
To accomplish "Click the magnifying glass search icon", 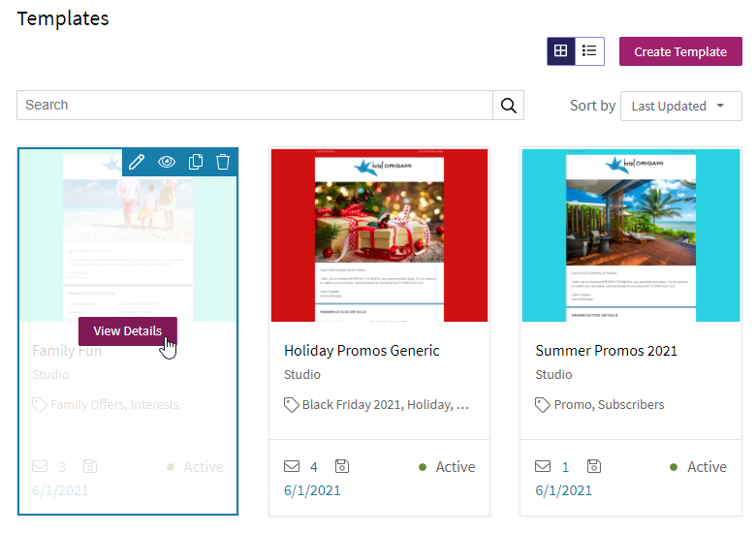I will (508, 105).
